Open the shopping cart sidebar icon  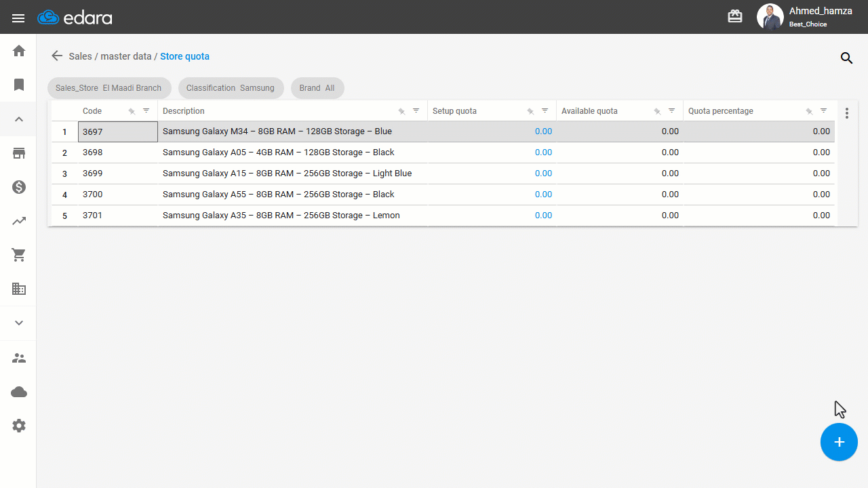coord(19,255)
